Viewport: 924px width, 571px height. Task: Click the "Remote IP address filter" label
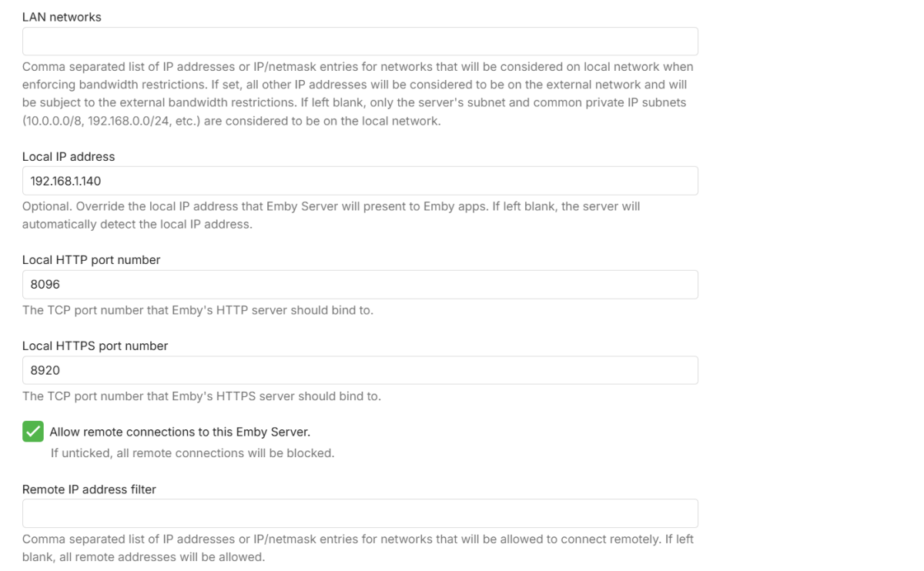tap(89, 489)
